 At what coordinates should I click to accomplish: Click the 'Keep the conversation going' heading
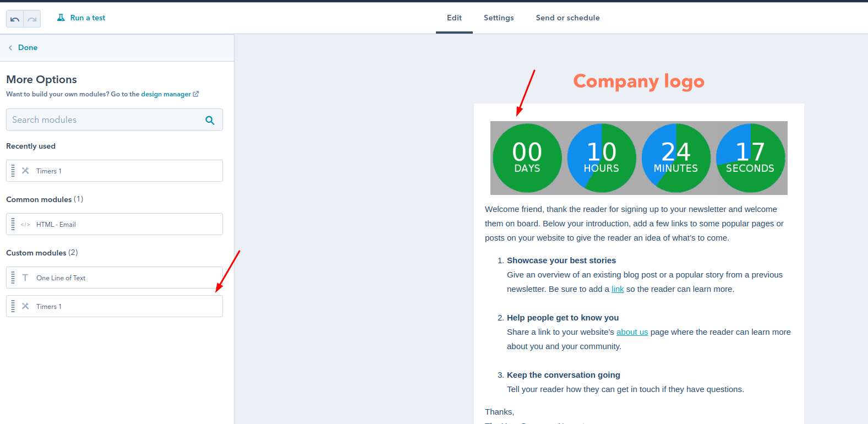(564, 375)
